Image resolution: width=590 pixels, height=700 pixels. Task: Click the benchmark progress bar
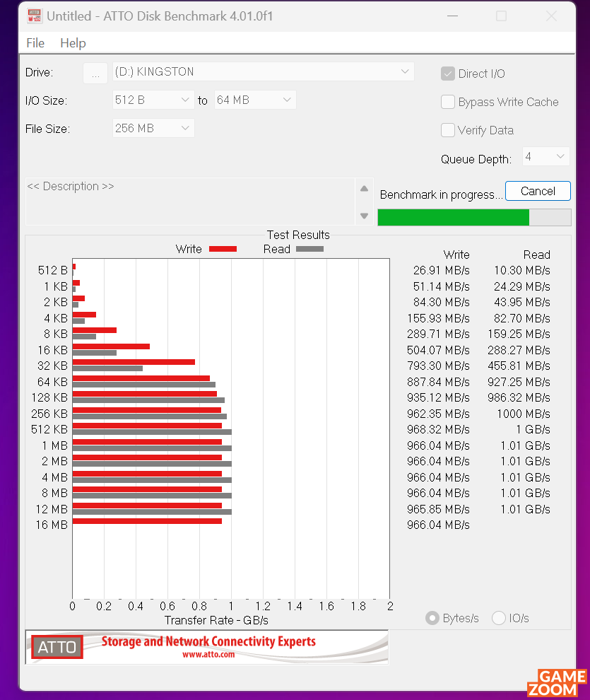tap(474, 217)
